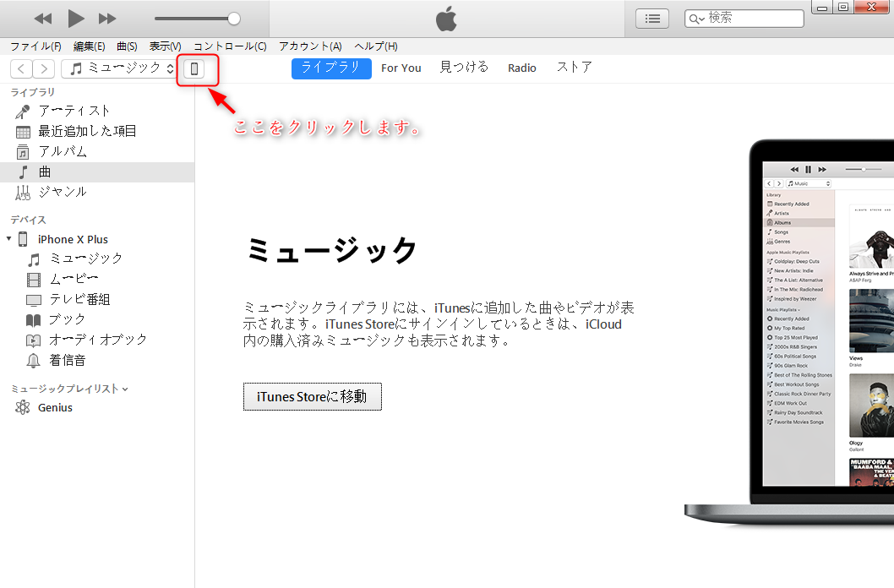Start playback with the play button
Viewport: 894px width, 588px height.
coord(76,19)
